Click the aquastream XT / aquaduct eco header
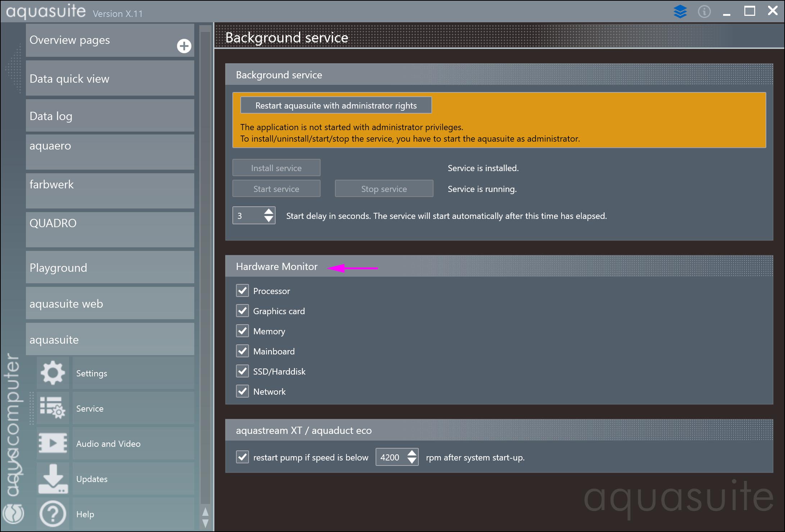 (x=499, y=430)
